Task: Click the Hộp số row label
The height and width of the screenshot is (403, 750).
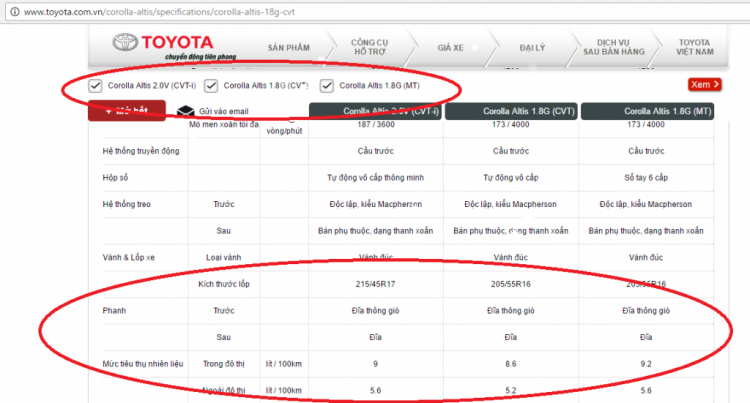Action: point(115,177)
